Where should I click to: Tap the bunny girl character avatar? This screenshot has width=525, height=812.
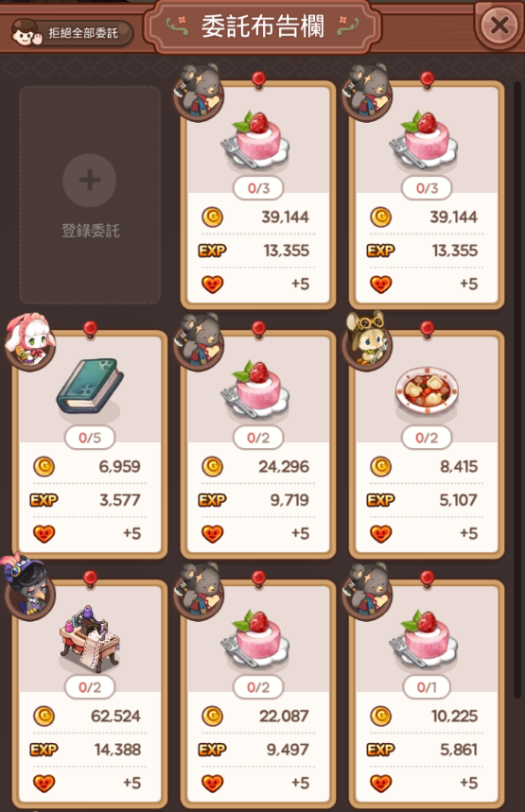point(30,341)
